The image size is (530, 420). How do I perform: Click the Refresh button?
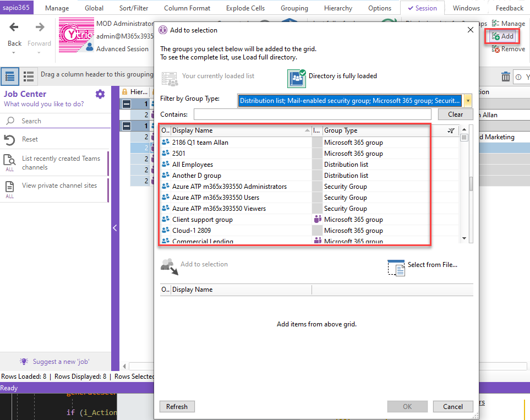[177, 407]
